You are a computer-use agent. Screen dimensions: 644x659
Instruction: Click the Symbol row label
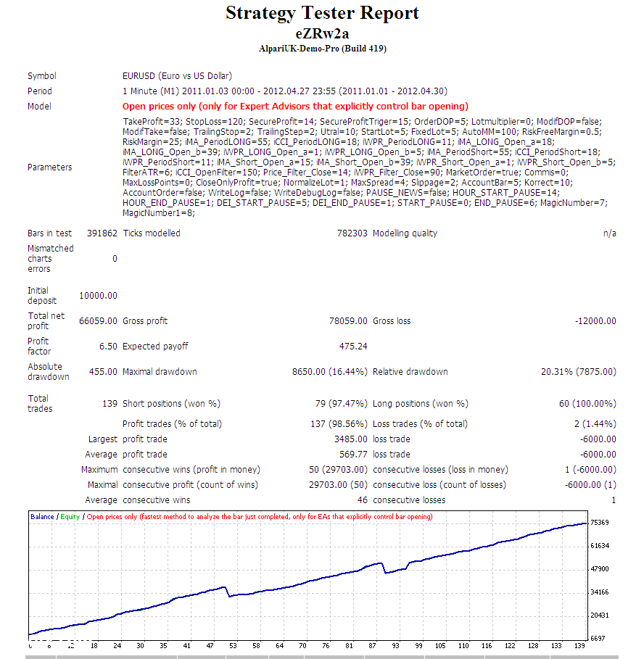pyautogui.click(x=41, y=76)
